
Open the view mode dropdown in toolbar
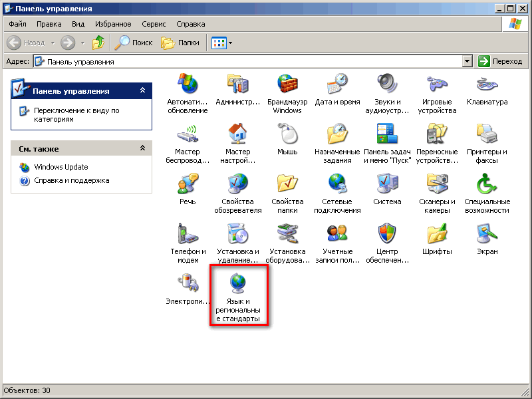[x=231, y=43]
